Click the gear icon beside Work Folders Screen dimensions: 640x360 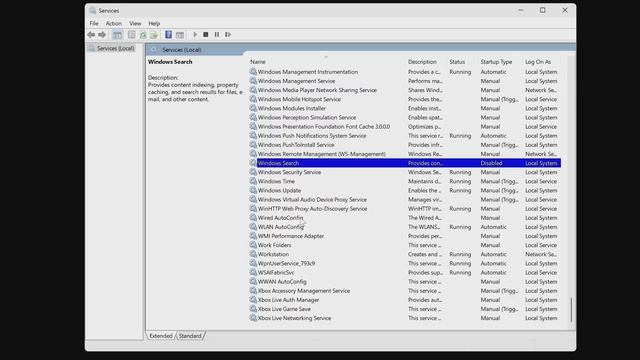(x=253, y=245)
